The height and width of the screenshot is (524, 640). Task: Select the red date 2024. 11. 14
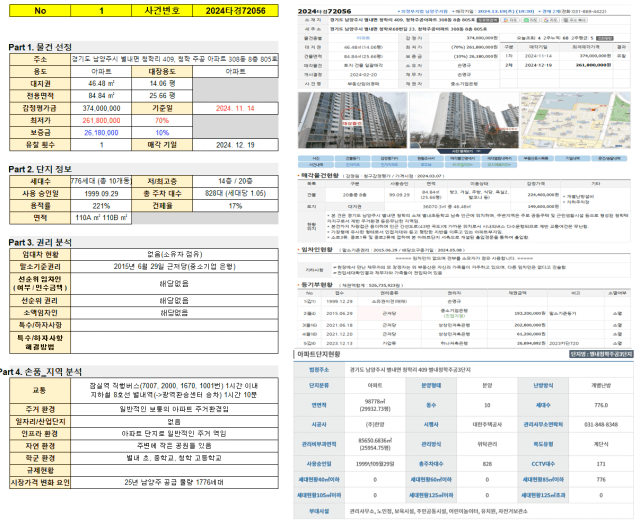tap(236, 108)
